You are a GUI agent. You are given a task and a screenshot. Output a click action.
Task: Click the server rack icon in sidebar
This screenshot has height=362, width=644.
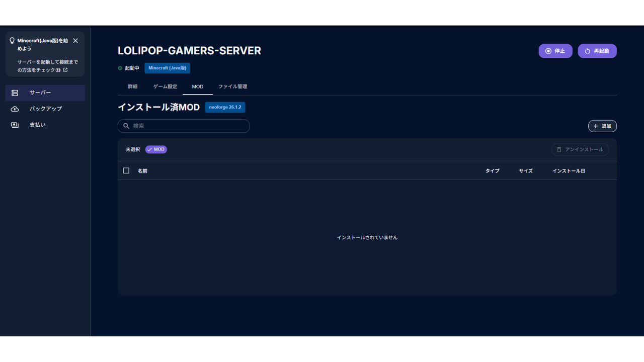(15, 93)
